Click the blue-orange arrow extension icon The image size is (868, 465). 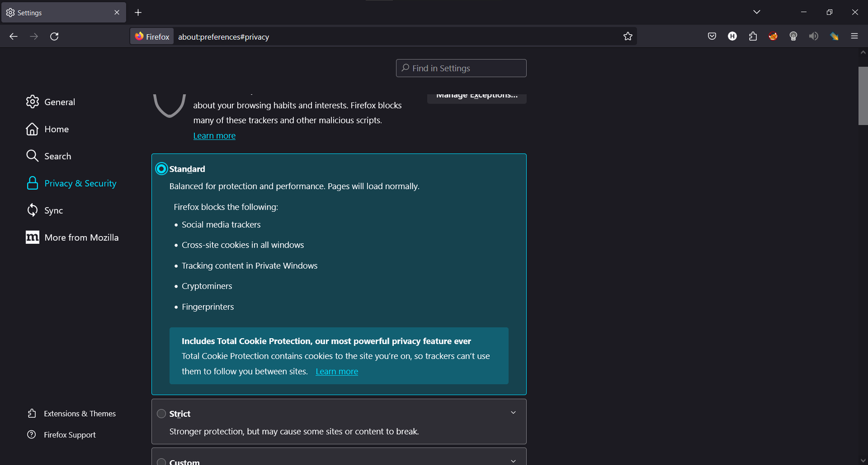coord(834,36)
